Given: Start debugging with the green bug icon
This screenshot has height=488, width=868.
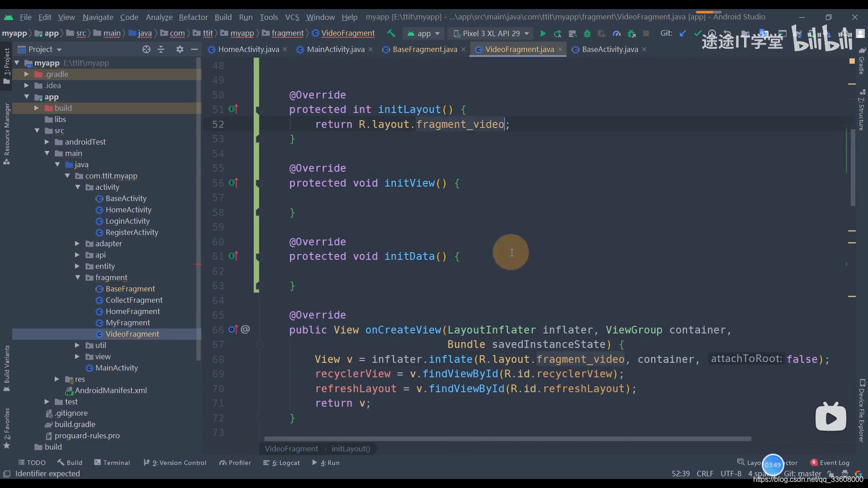Looking at the screenshot, I should point(587,33).
